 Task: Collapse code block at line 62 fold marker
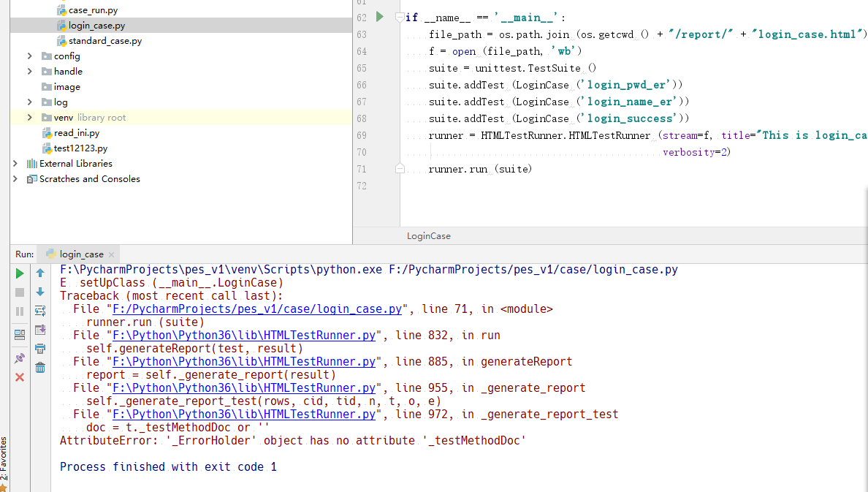pyautogui.click(x=400, y=18)
